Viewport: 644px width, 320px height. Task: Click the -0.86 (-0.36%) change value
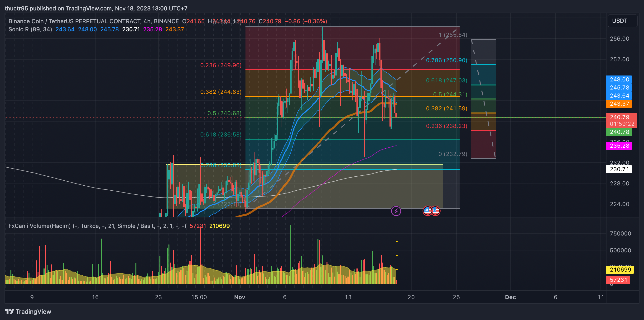(306, 21)
